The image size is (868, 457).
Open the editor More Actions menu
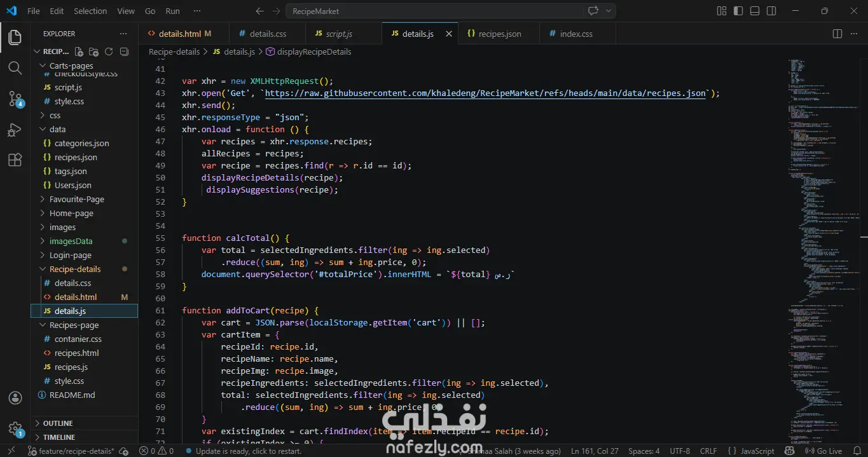coord(855,34)
